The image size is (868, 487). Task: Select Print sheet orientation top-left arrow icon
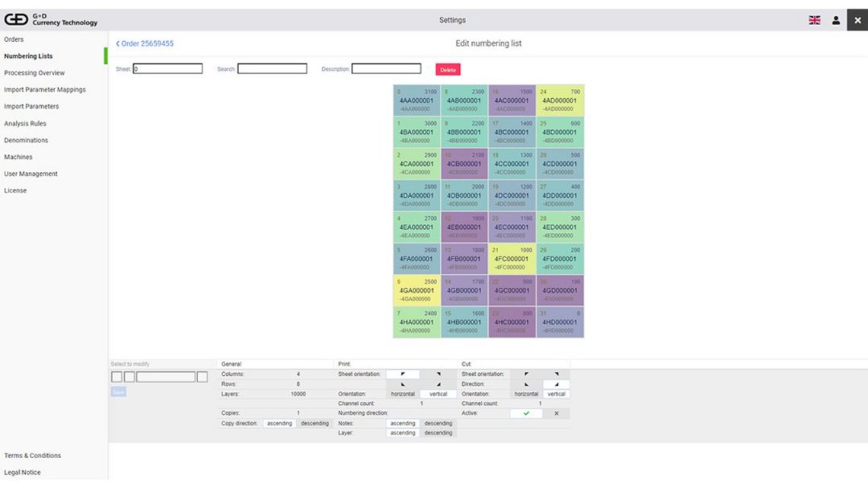[404, 374]
